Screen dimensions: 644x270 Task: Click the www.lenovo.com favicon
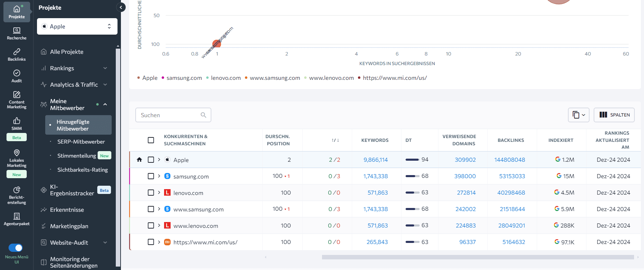(x=167, y=225)
